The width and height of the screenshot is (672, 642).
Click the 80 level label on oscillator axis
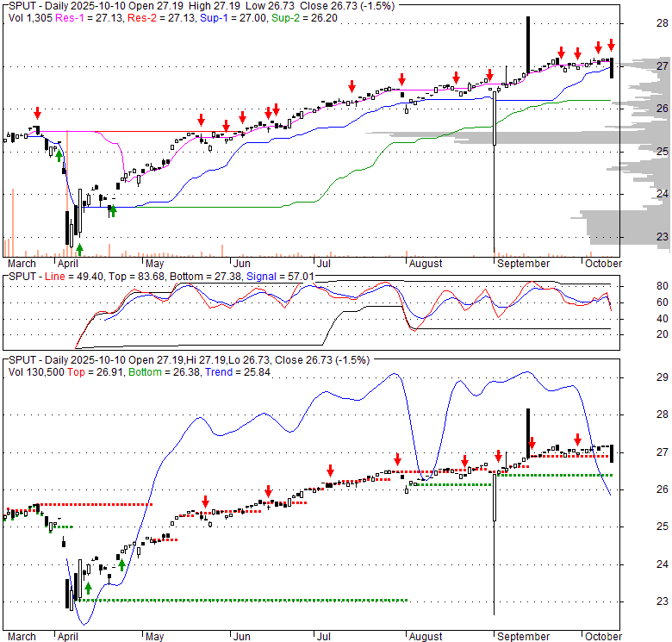point(663,286)
